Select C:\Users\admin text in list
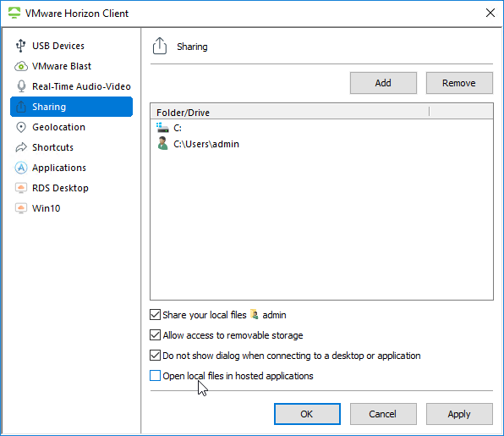Image resolution: width=504 pixels, height=436 pixels. click(206, 144)
